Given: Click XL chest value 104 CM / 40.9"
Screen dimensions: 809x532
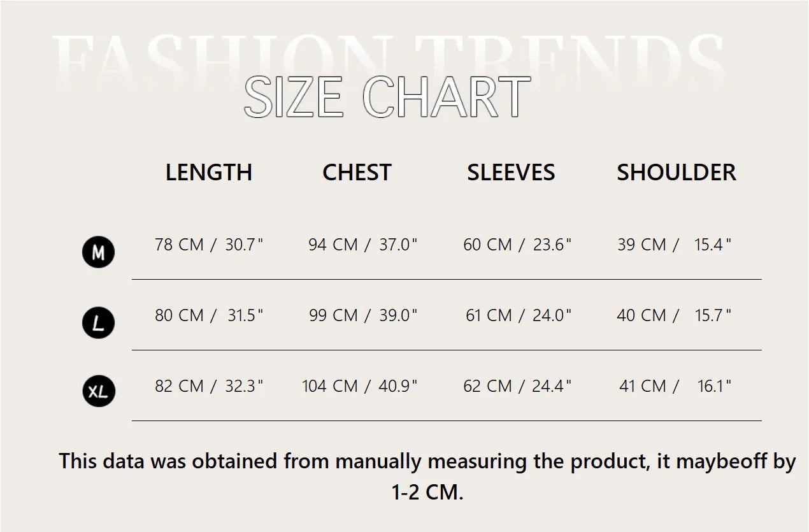Looking at the screenshot, I should 359,386.
